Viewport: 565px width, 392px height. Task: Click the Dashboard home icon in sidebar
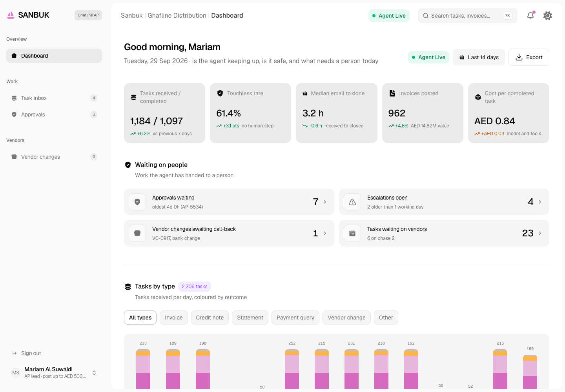(x=14, y=56)
